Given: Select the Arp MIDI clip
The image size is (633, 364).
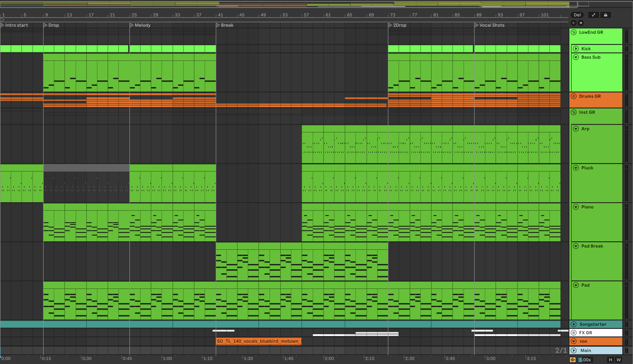Looking at the screenshot, I should 431,144.
